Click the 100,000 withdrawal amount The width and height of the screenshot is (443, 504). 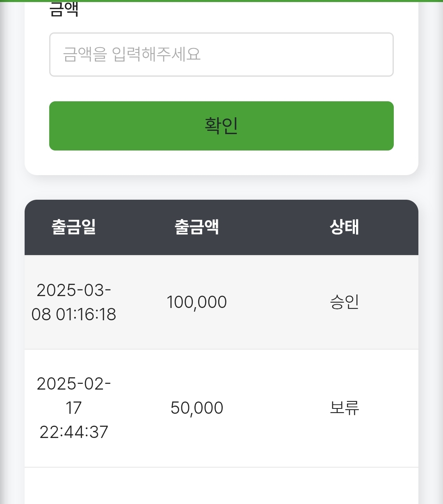coord(197,302)
